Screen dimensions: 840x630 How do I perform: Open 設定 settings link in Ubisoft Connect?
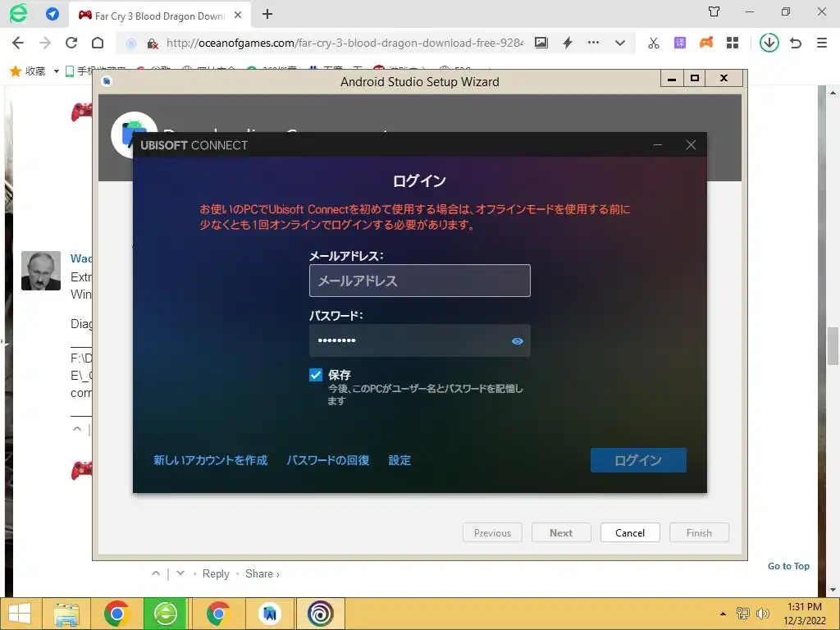pyautogui.click(x=399, y=460)
